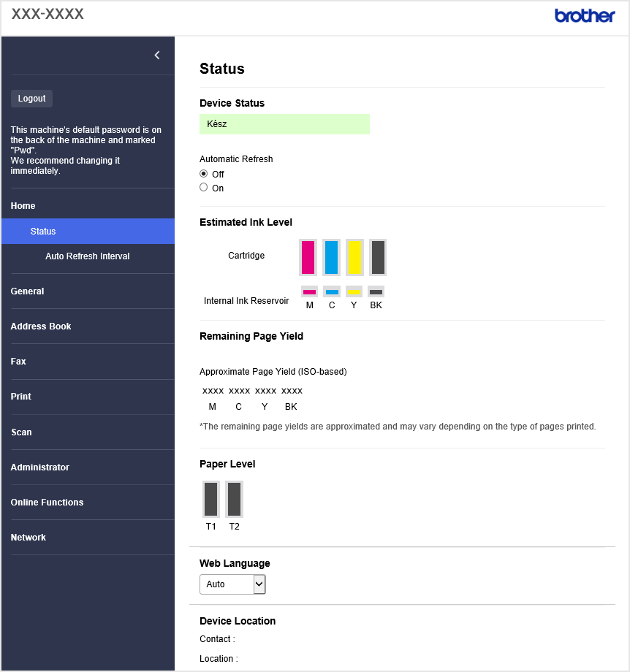Click the Logout button
630x672 pixels.
31,99
